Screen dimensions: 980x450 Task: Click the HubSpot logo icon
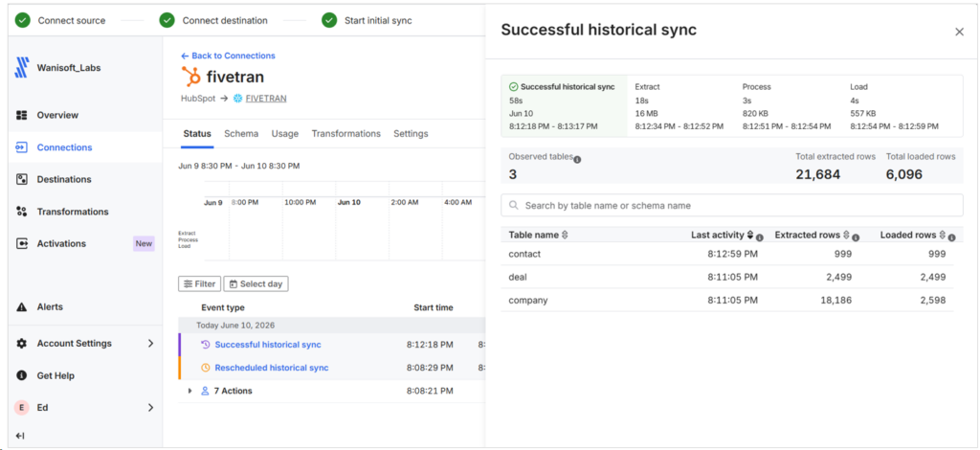pos(191,77)
